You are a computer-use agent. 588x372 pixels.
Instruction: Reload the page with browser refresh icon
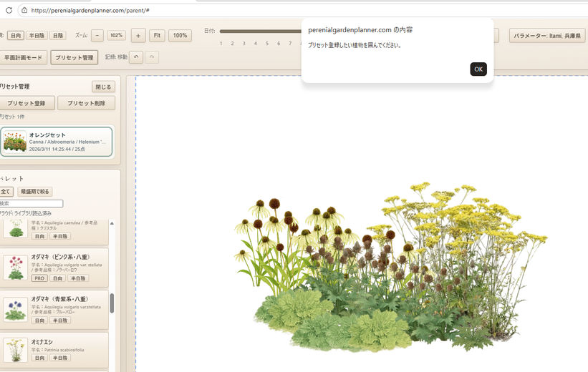click(x=9, y=10)
